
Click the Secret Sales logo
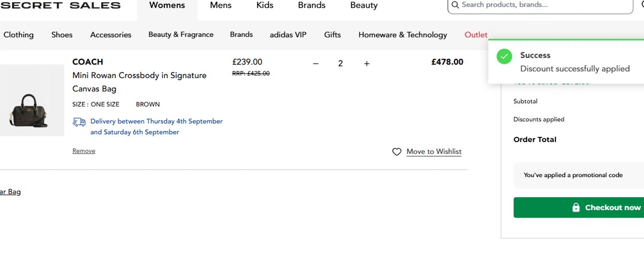pyautogui.click(x=61, y=6)
